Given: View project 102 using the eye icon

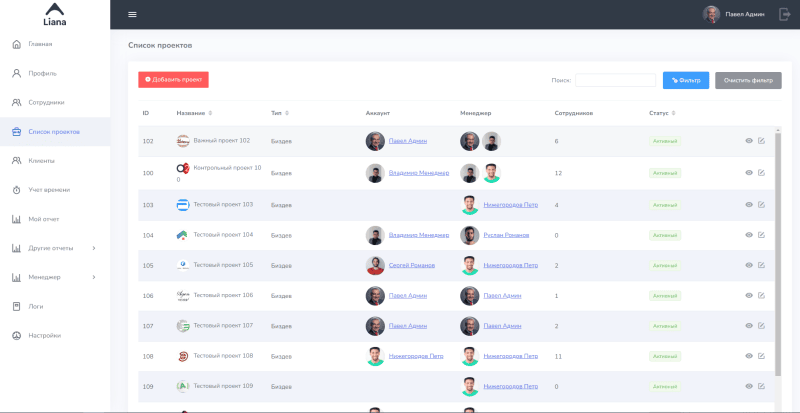Looking at the screenshot, I should 749,141.
